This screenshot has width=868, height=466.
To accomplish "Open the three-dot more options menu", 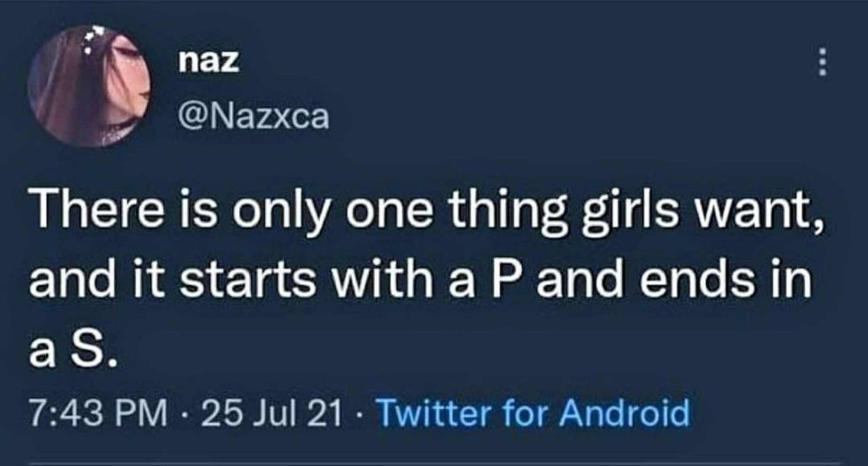I will click(821, 68).
